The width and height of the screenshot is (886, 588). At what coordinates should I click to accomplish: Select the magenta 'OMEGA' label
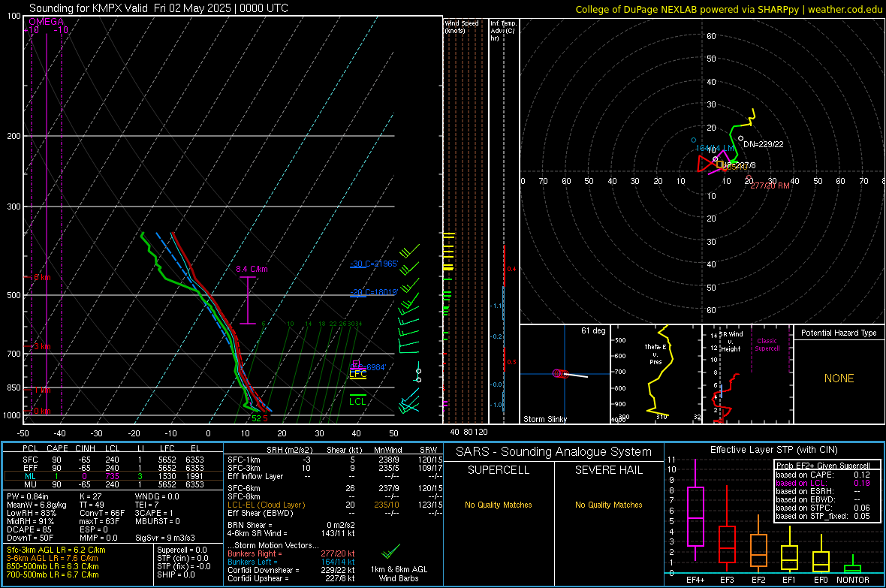(x=47, y=22)
